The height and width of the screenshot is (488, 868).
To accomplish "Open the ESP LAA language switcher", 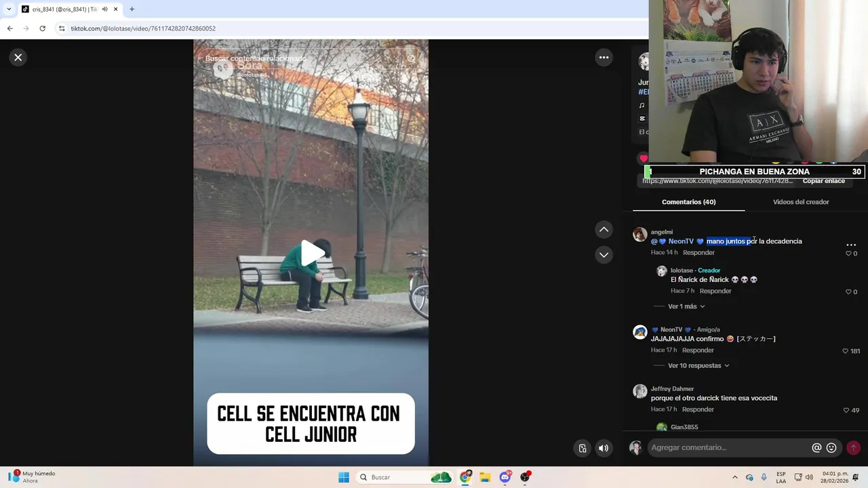I will tap(781, 477).
